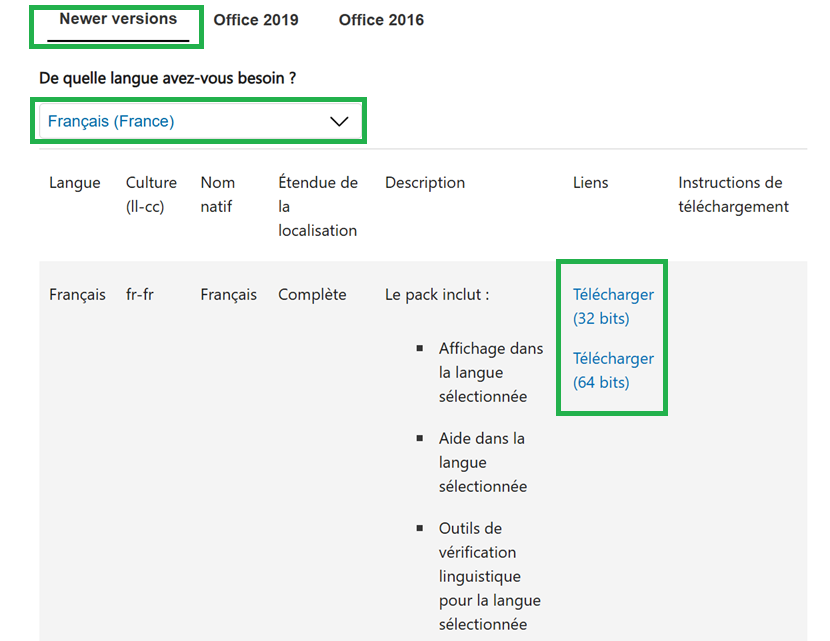This screenshot has width=830, height=641.
Task: Click the Nom natif column header
Action: click(218, 194)
